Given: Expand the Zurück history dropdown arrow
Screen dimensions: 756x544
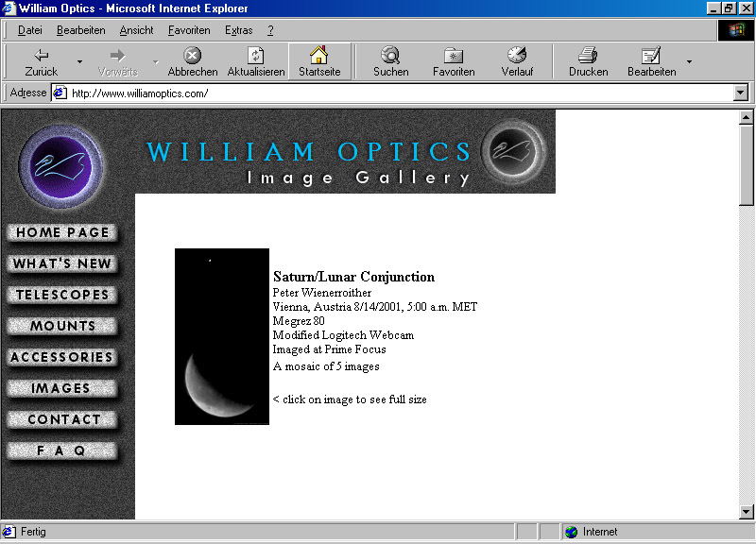Looking at the screenshot, I should click(79, 61).
